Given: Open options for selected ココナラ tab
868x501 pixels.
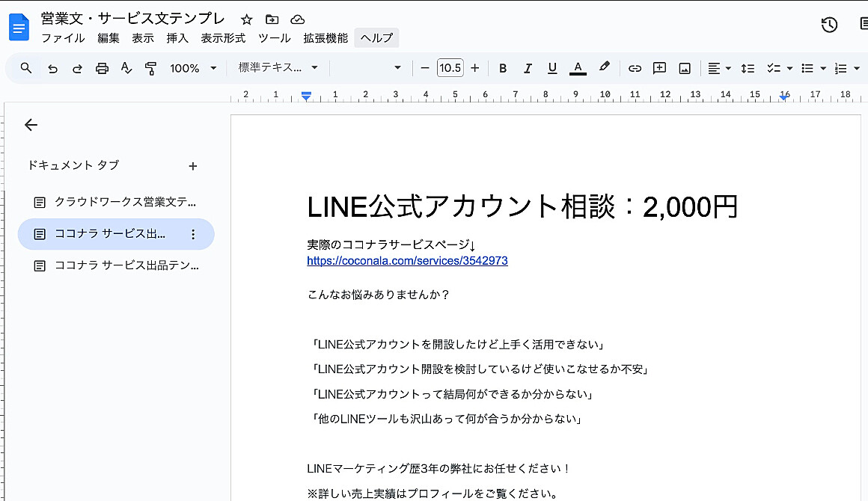Looking at the screenshot, I should tap(193, 235).
